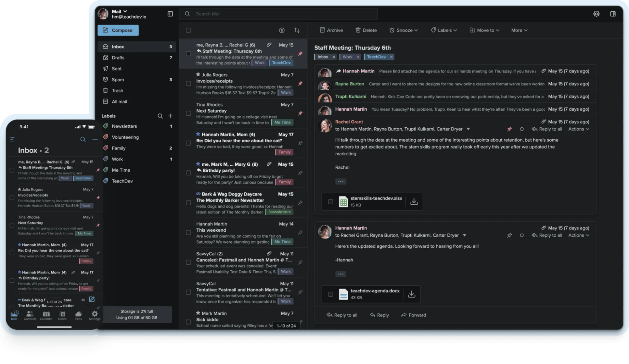The height and width of the screenshot is (364, 629).
Task: Download the stemskills-teachdev.xlsx attachment
Action: 414,201
